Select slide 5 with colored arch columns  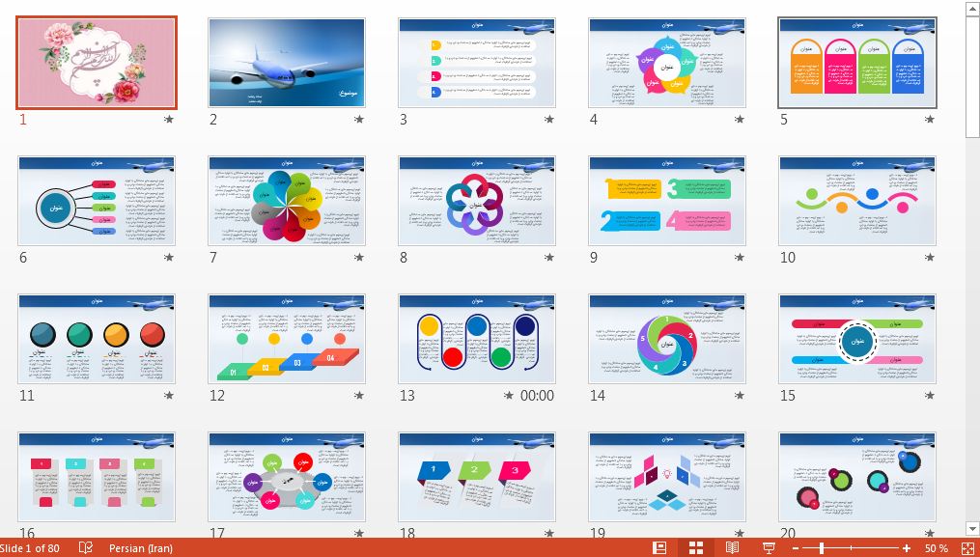click(857, 63)
